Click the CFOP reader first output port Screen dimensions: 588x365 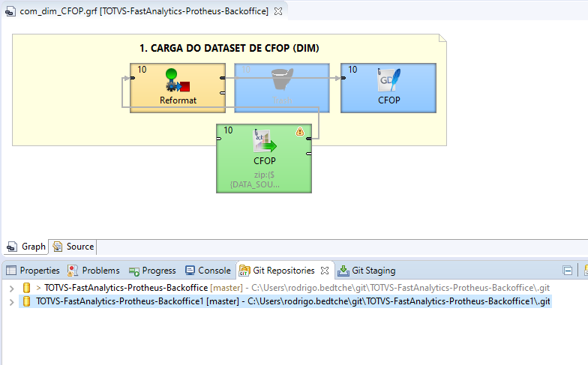(309, 139)
